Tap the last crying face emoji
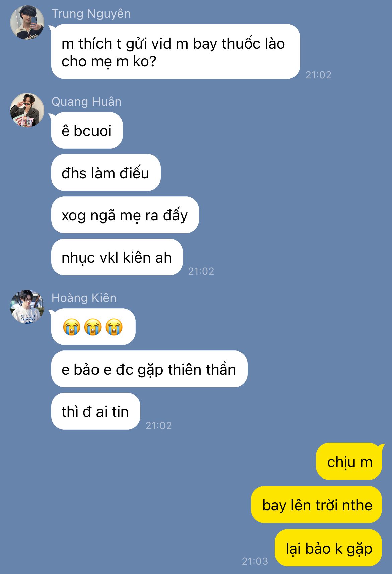 tap(114, 327)
